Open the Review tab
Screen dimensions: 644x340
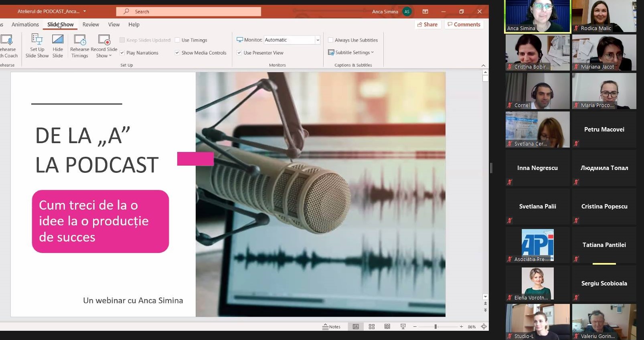coord(91,24)
